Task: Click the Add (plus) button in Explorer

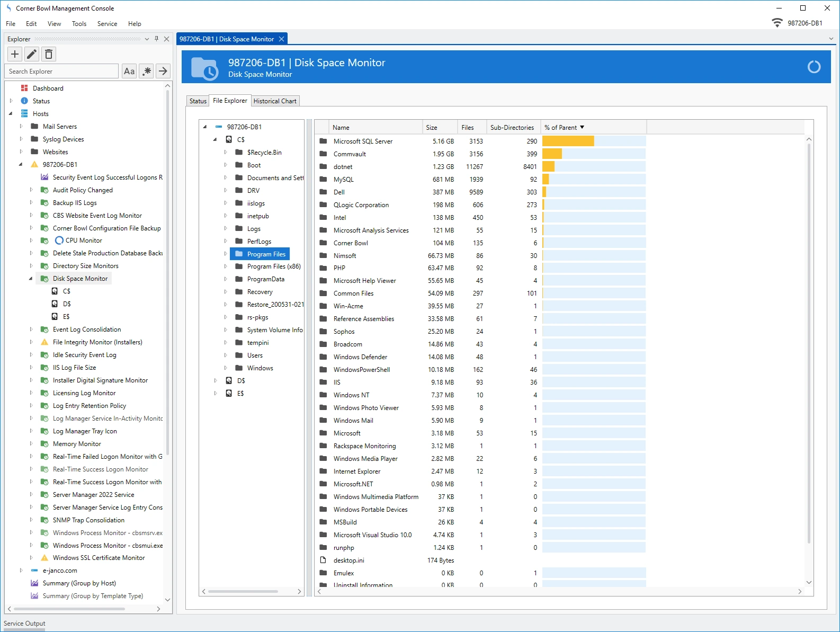Action: pyautogui.click(x=15, y=54)
